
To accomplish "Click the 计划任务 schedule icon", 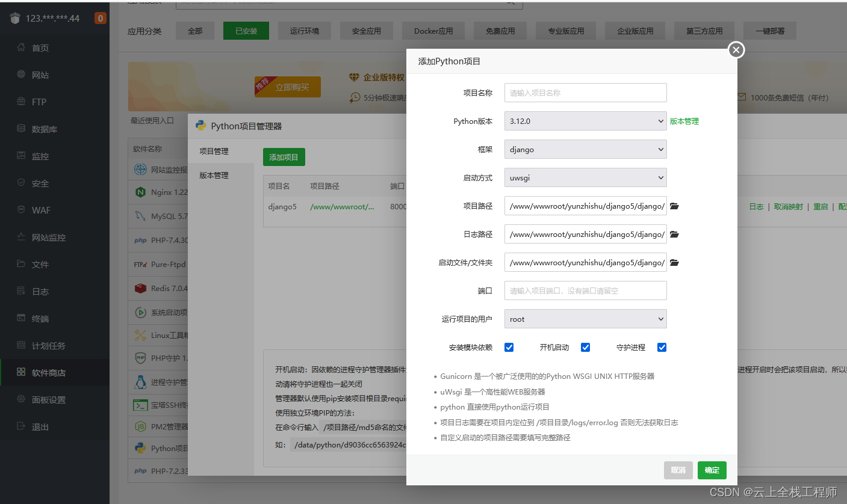I will pos(21,345).
